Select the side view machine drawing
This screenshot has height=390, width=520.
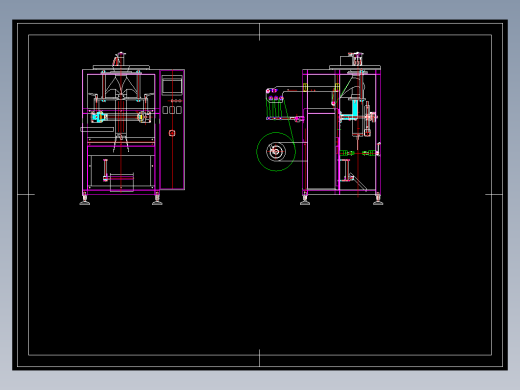pos(320,128)
